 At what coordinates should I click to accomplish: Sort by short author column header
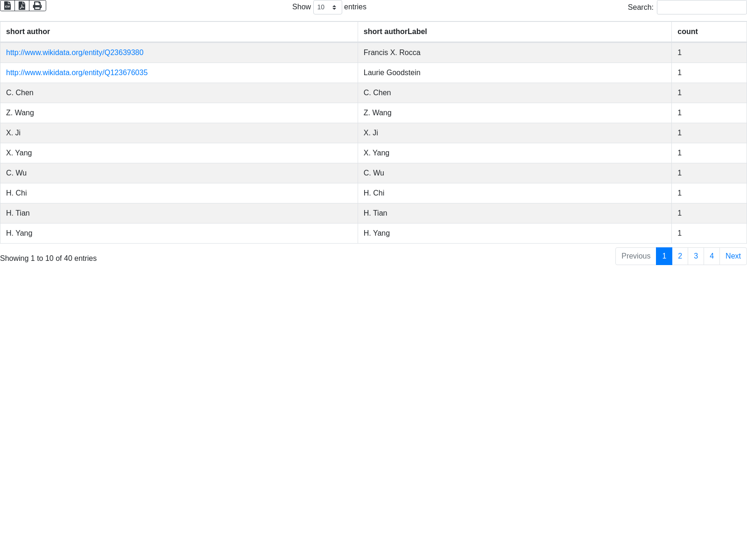click(x=28, y=32)
